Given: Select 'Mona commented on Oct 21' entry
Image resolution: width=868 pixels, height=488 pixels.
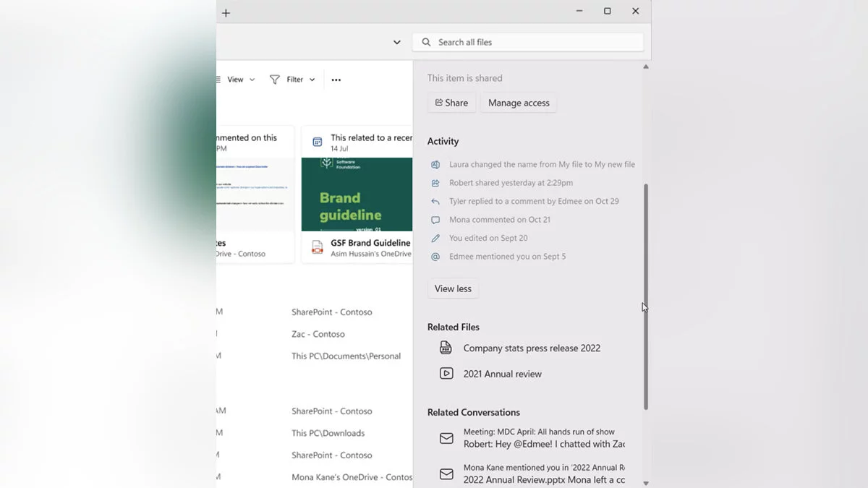Looking at the screenshot, I should pos(500,220).
